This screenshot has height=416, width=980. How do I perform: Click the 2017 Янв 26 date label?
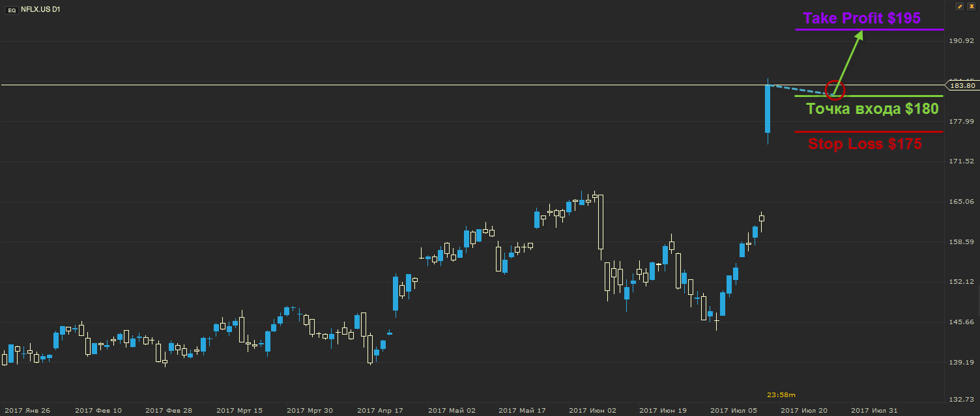coord(27,411)
